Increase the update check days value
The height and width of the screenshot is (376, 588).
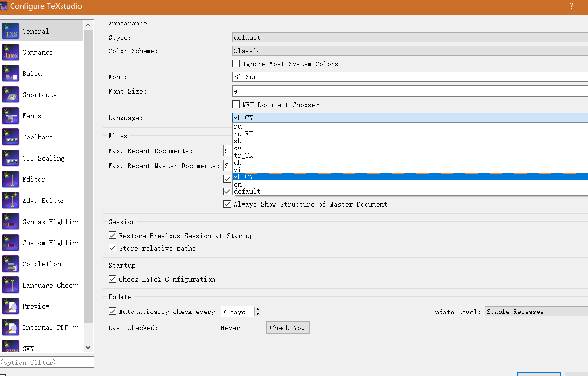point(258,309)
